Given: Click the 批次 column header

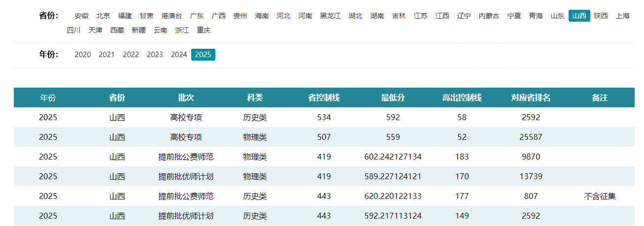Looking at the screenshot, I should click(186, 97).
